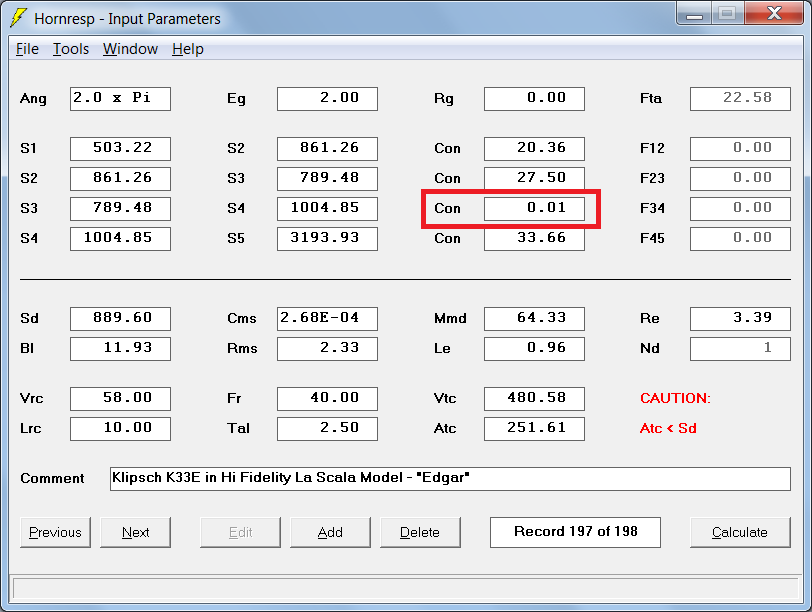
Task: Click the Comment field with Klipsch K33E text
Action: (450, 478)
